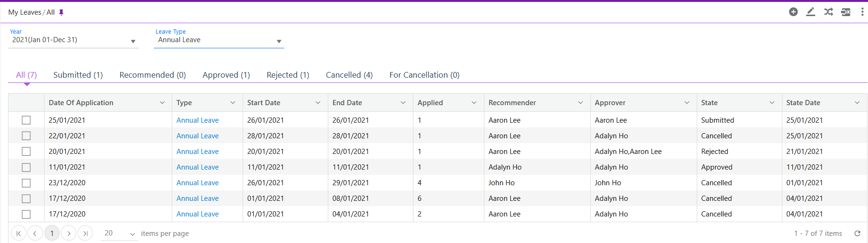Click the purple pin icon beside All
Image resolution: width=868 pixels, height=243 pixels.
tap(61, 12)
